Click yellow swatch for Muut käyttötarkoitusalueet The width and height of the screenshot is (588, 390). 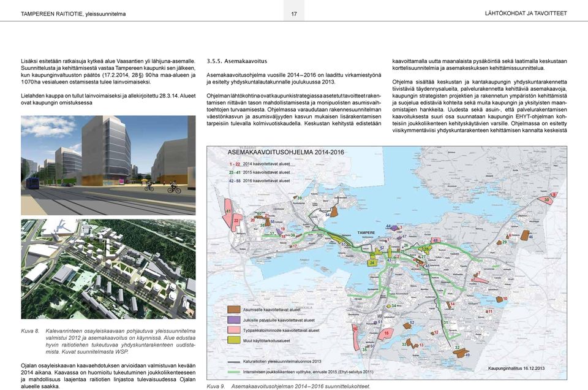coord(234,340)
